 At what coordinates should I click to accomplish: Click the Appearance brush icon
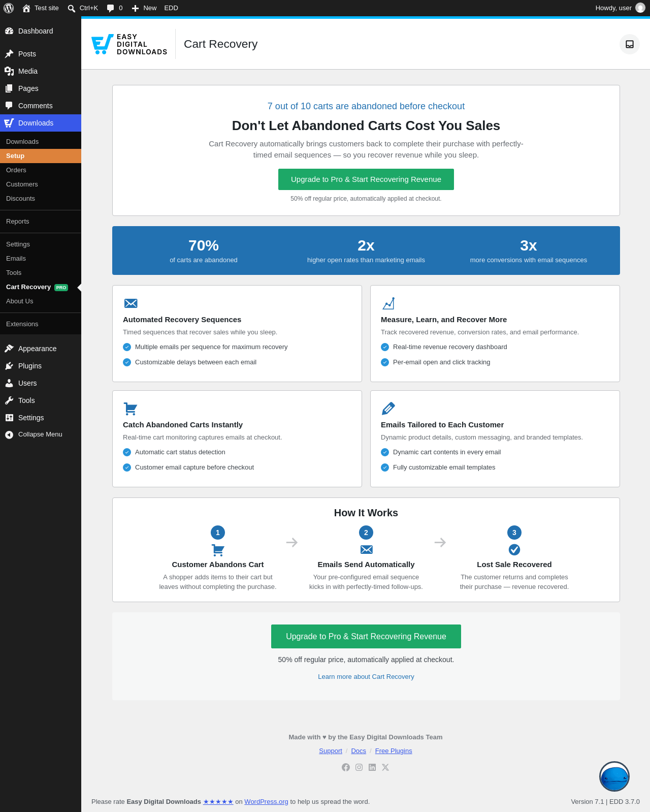pos(9,349)
